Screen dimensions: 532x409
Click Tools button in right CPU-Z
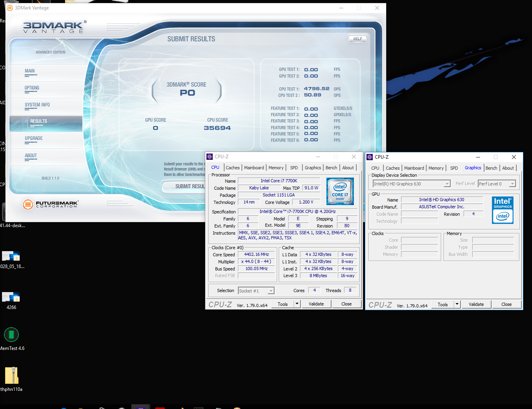(x=443, y=304)
